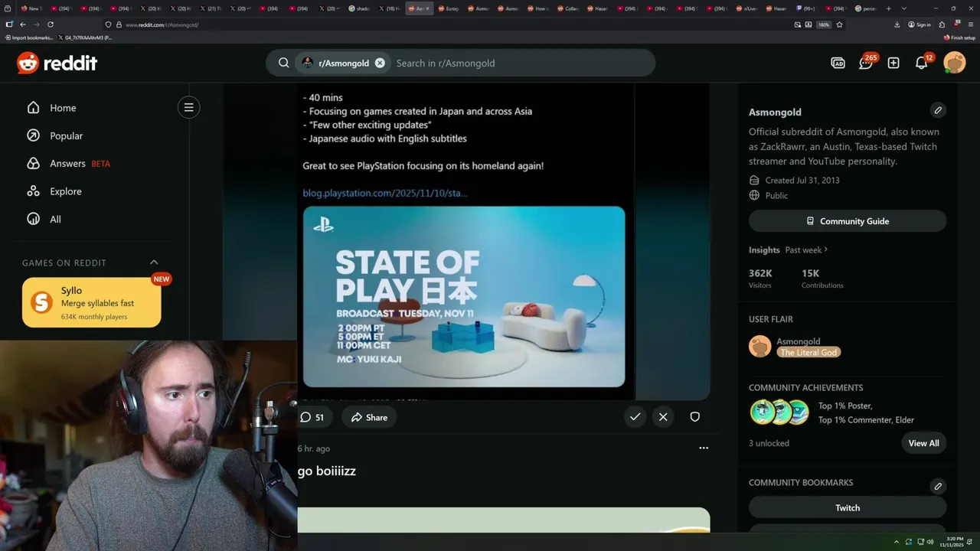
Task: Open the moderator shield actions icon
Action: [694, 417]
